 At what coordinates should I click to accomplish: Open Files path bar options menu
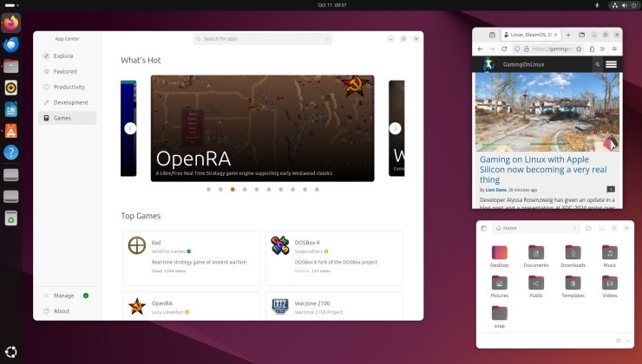click(574, 228)
